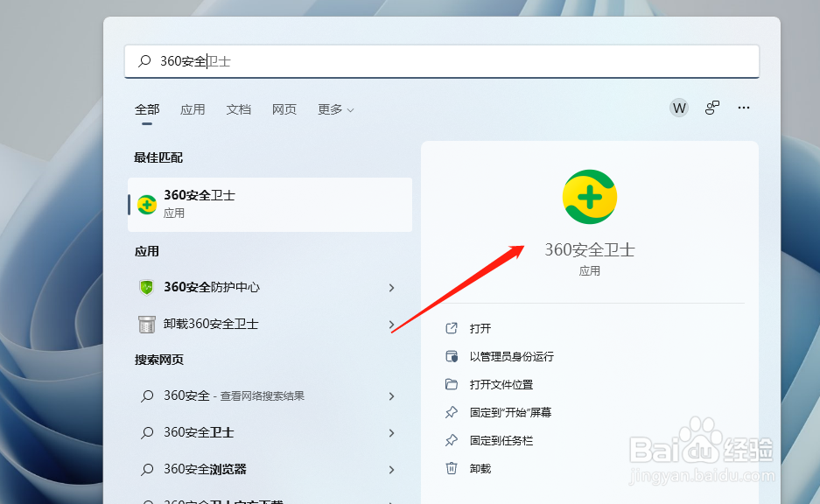Image resolution: width=820 pixels, height=504 pixels.
Task: Click the search field containing 360安全卫士
Action: [x=441, y=61]
